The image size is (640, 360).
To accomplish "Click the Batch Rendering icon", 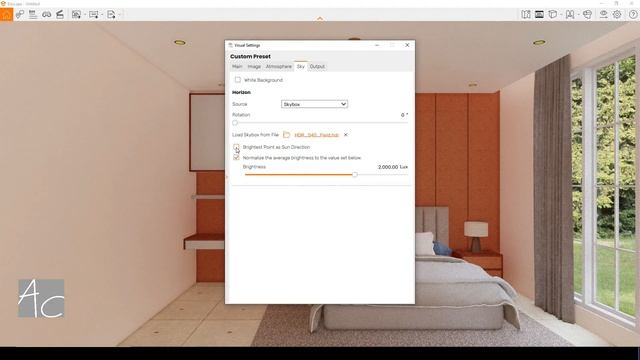I will [93, 15].
